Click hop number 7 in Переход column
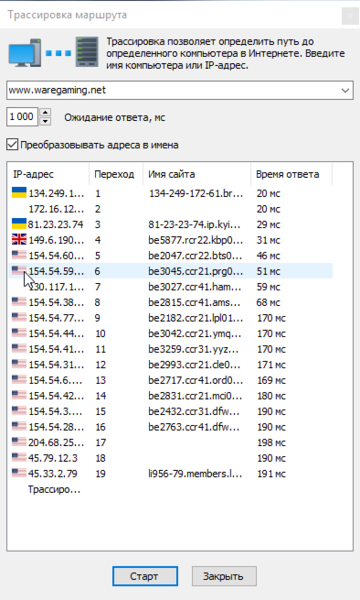The image size is (360, 600). coord(97,287)
